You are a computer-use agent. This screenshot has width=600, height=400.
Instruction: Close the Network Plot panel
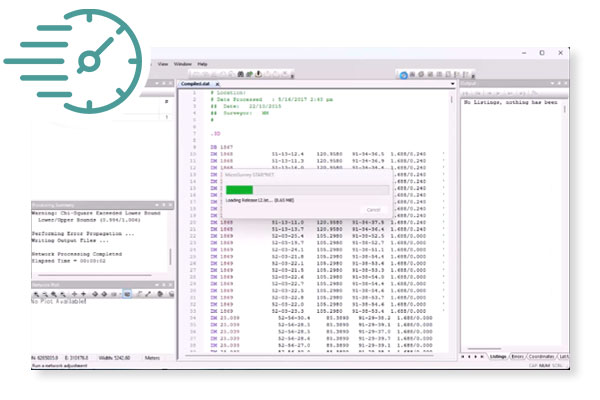[x=171, y=283]
